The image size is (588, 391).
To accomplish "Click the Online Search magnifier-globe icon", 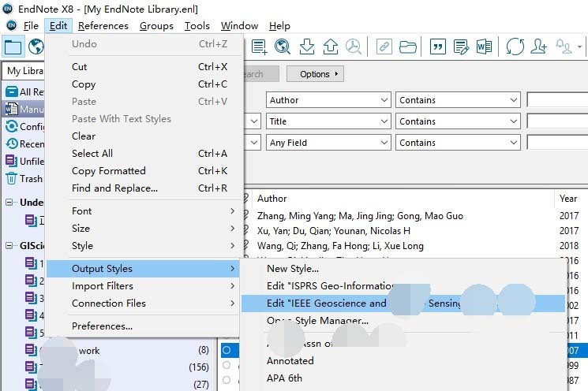I will click(283, 47).
